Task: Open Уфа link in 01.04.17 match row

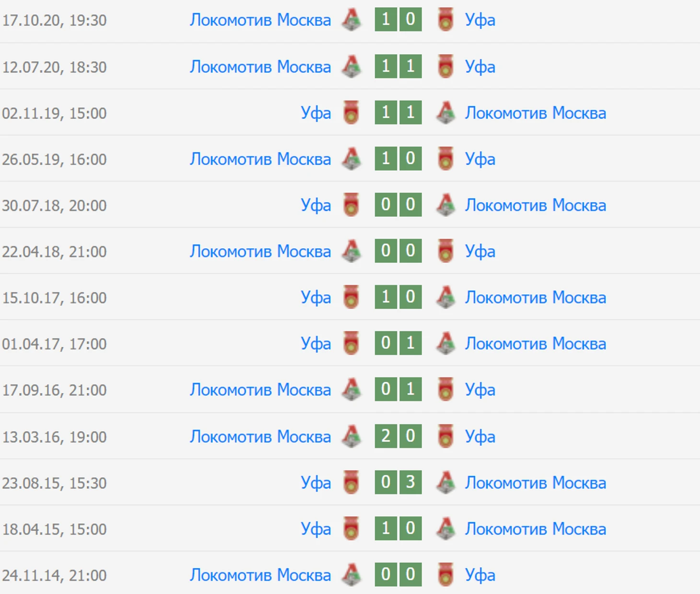Action: (315, 344)
